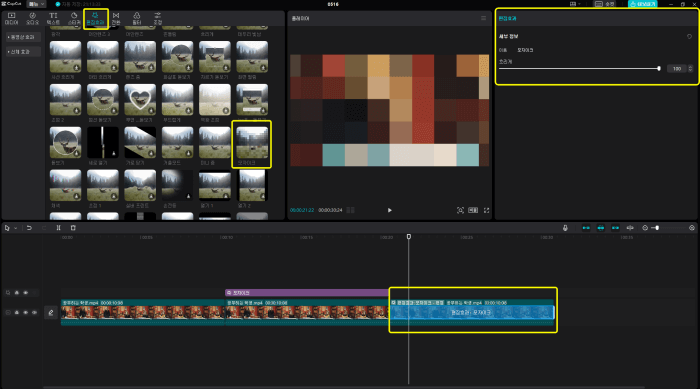Click the cyan Export button
The width and height of the screenshot is (700, 389).
[642, 4]
